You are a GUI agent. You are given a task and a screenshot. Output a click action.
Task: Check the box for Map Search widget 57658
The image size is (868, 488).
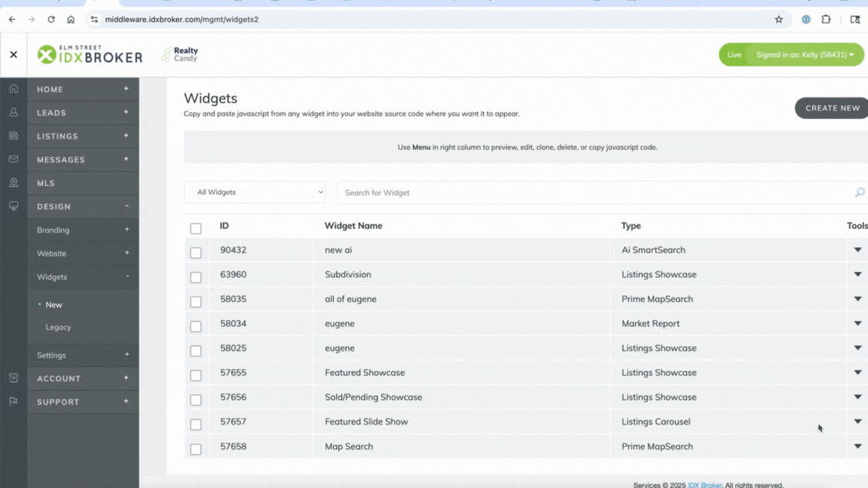coord(196,450)
